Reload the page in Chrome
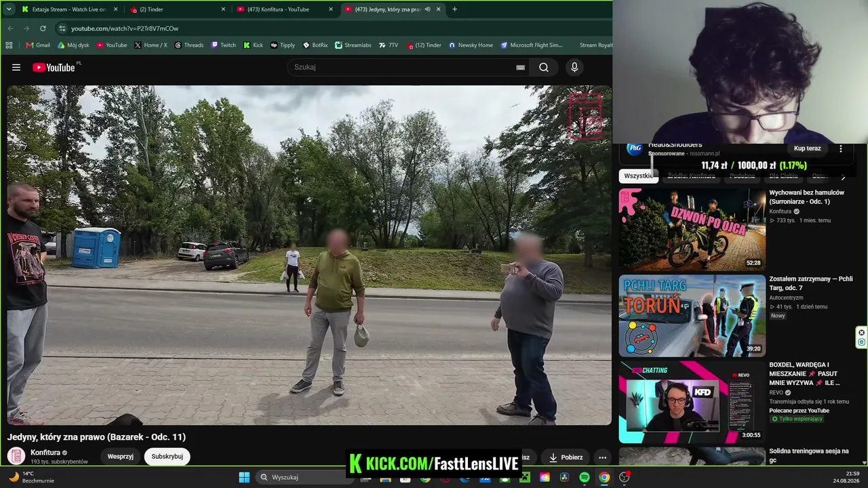 click(43, 28)
